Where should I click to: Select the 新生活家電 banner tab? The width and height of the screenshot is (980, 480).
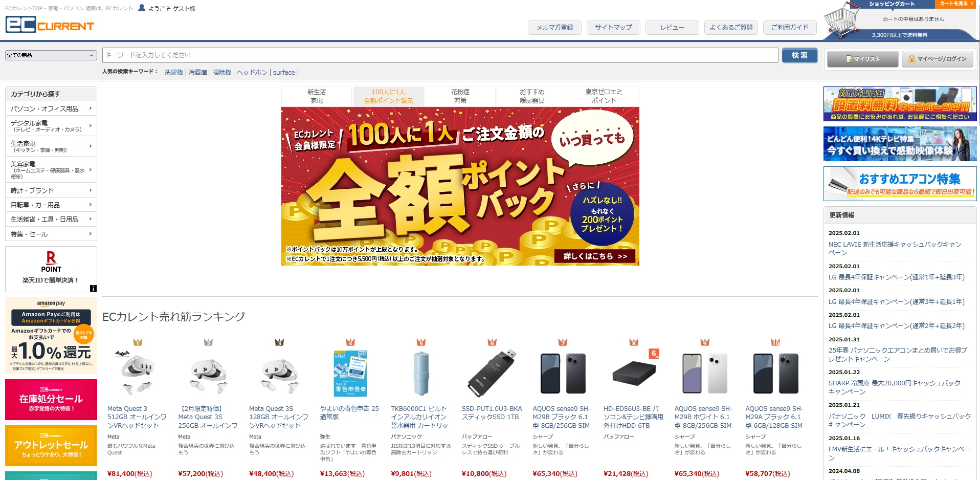[x=317, y=96]
